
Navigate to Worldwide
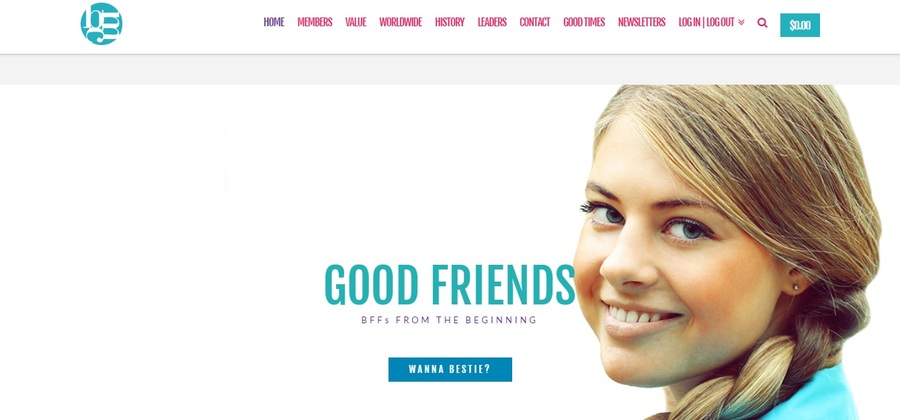coord(400,22)
